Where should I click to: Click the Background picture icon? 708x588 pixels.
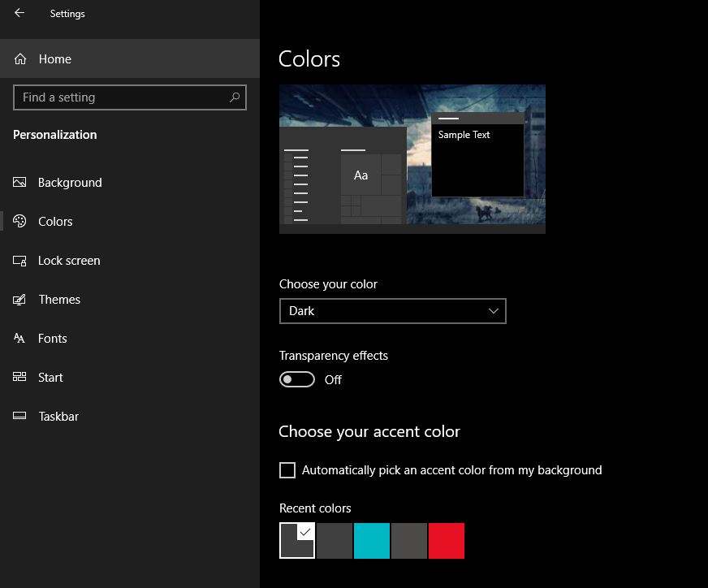coord(20,183)
